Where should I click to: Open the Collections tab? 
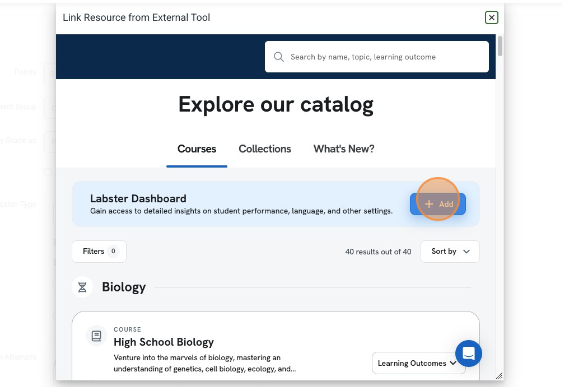pos(265,149)
